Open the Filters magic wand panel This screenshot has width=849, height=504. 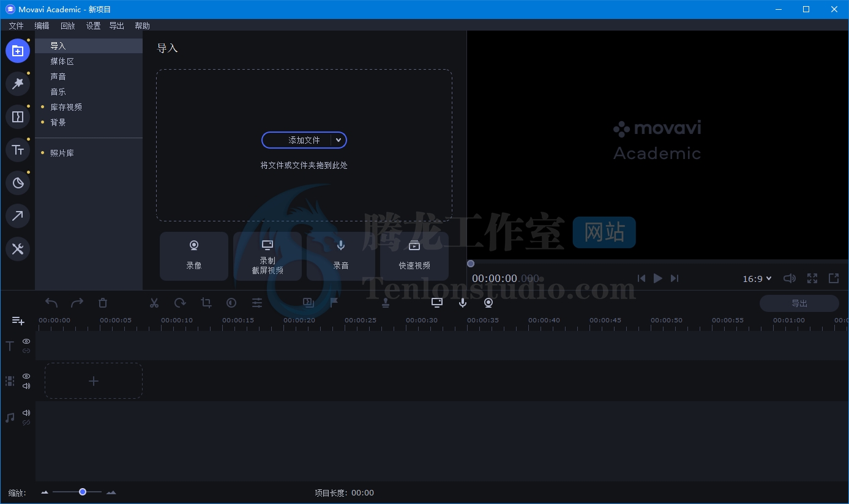[18, 84]
